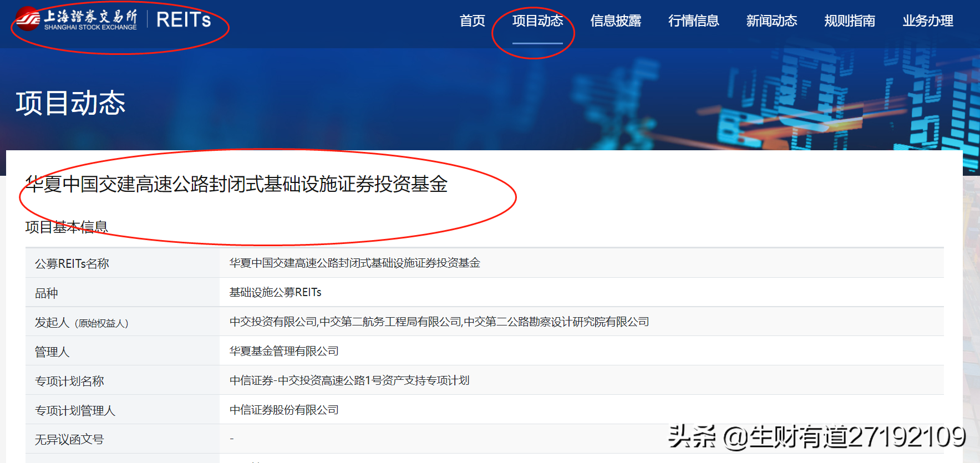Click the 专项计划管理人 label
Screen dimensions: 980x463
click(75, 410)
